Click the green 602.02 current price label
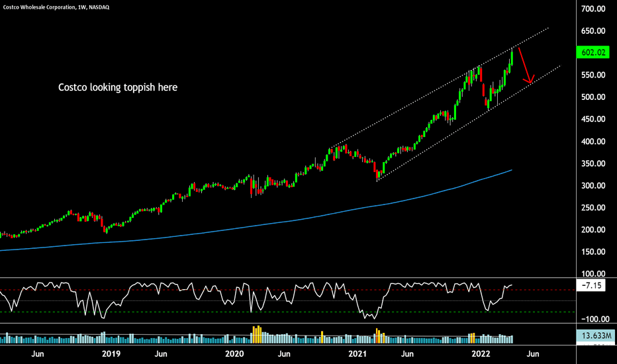617x364 pixels. (593, 52)
